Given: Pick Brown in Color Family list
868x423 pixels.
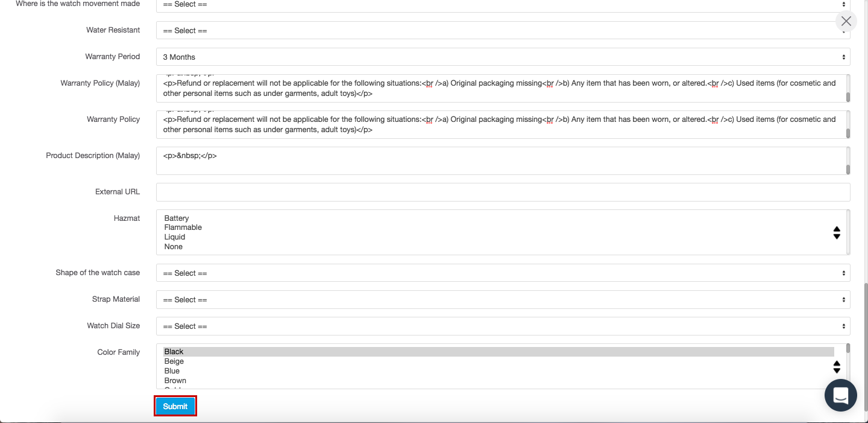Looking at the screenshot, I should pos(175,381).
